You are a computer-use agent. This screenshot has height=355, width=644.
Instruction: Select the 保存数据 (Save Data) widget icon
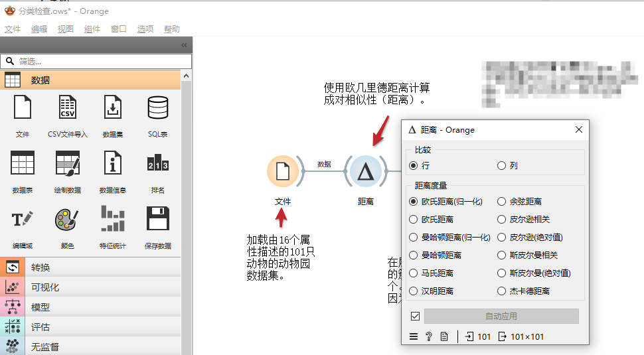pos(158,219)
